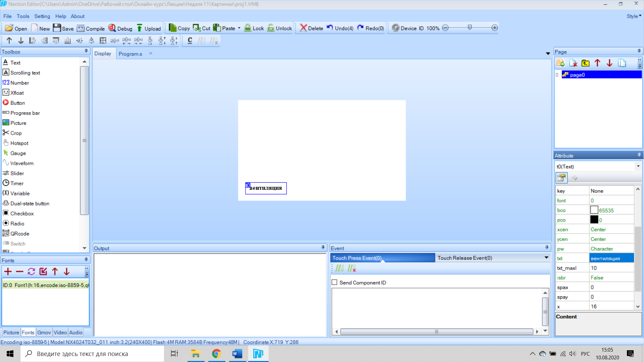Click the add page icon in Page panel
Viewport: 644px width, 362px height.
560,63
